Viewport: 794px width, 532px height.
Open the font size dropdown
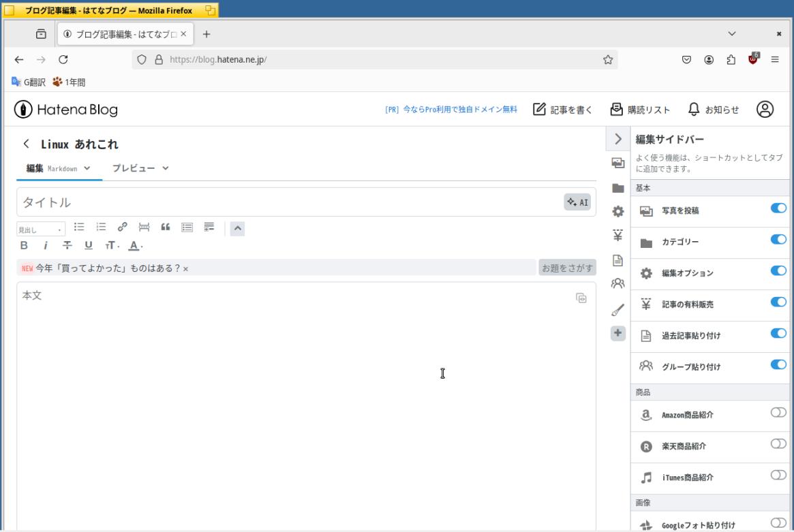(x=112, y=245)
